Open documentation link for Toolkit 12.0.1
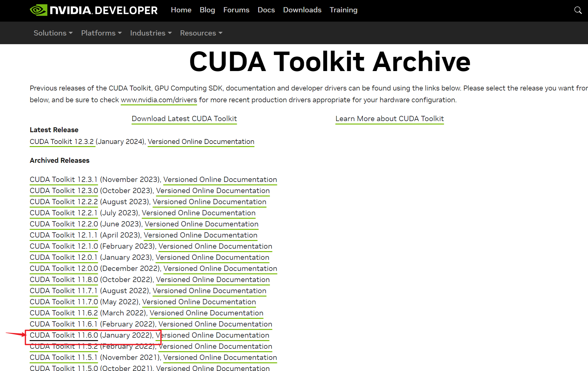This screenshot has width=588, height=371. (x=212, y=258)
